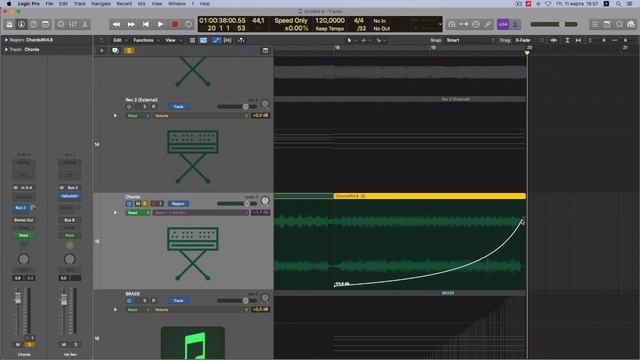Open the Toolbar display button

[45, 24]
